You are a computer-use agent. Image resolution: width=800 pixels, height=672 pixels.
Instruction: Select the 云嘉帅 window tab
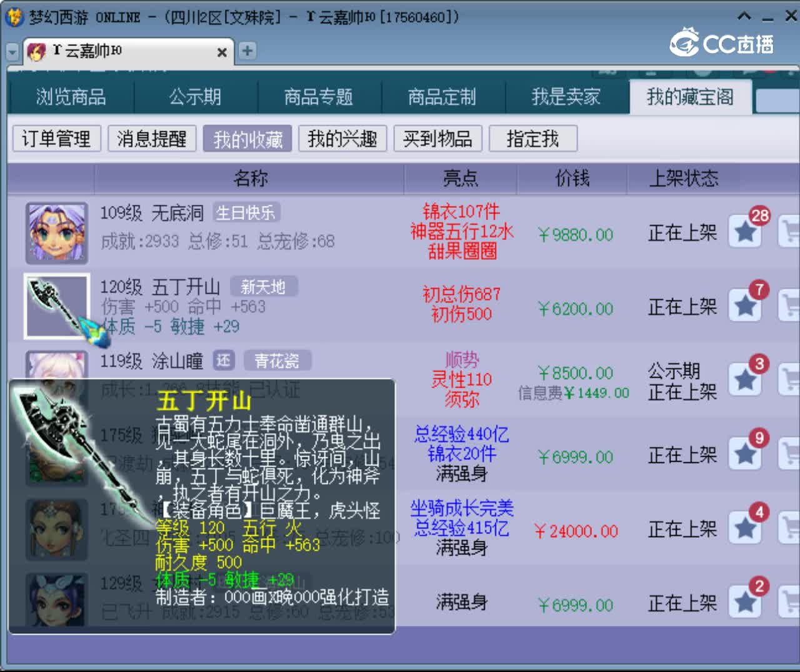128,51
